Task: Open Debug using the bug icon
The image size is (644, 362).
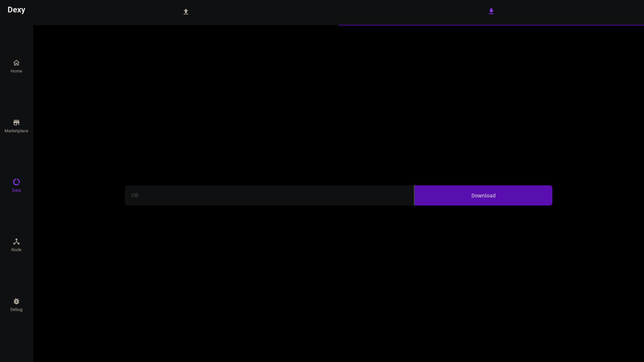Action: point(16,301)
